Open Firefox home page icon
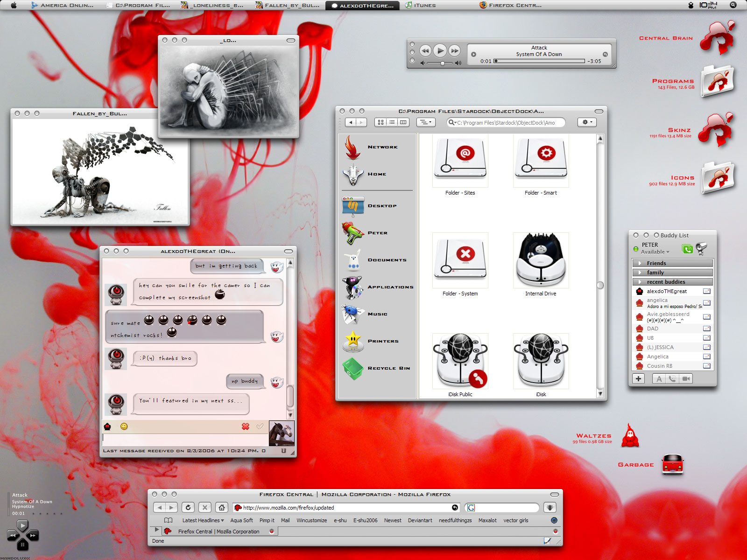Viewport: 747px width, 560px height. (222, 507)
